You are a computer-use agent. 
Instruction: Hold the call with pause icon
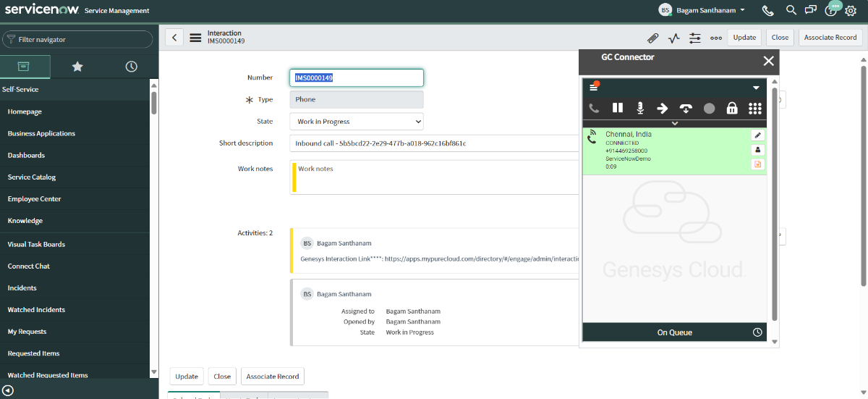pos(618,108)
